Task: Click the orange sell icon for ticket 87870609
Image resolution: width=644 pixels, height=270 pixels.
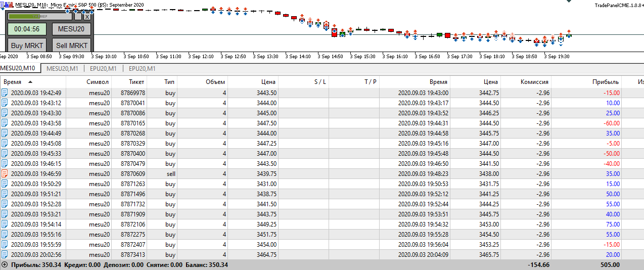Action: [5, 173]
